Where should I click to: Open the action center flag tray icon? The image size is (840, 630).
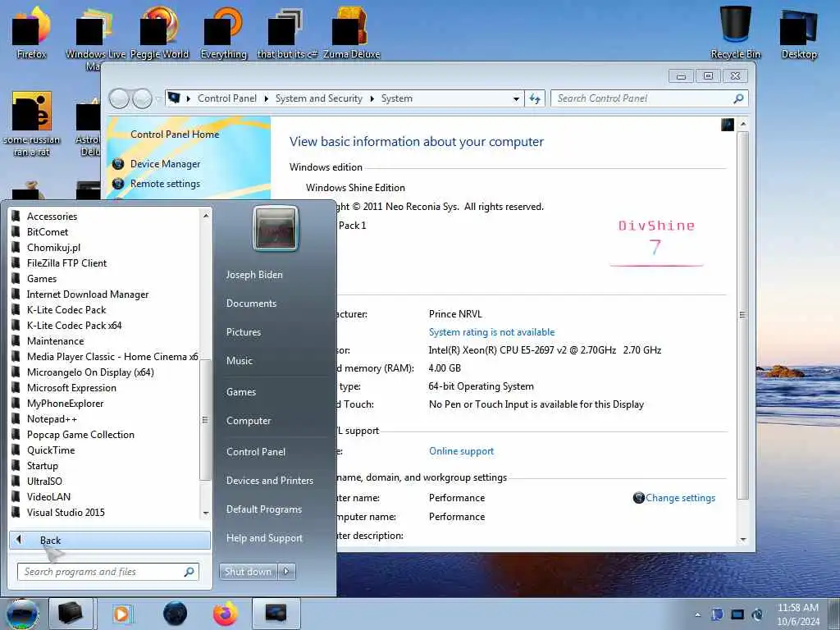(717, 614)
